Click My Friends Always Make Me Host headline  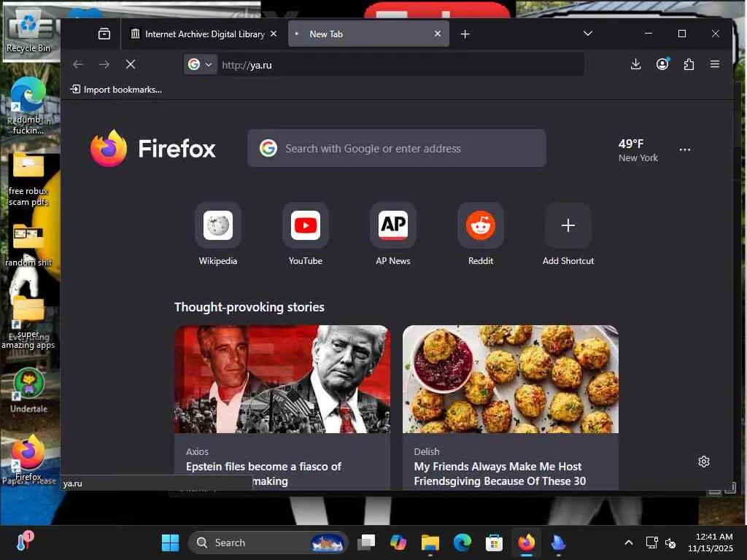(500, 473)
